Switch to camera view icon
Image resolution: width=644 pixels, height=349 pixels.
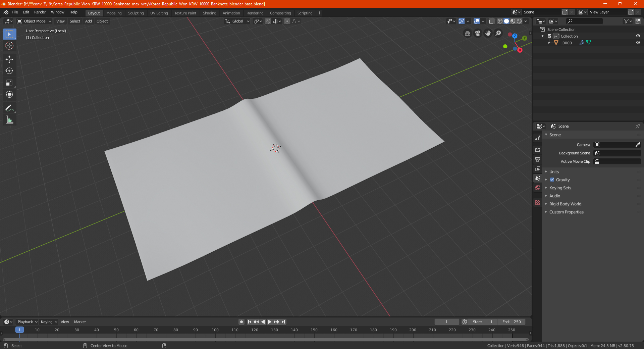click(478, 33)
